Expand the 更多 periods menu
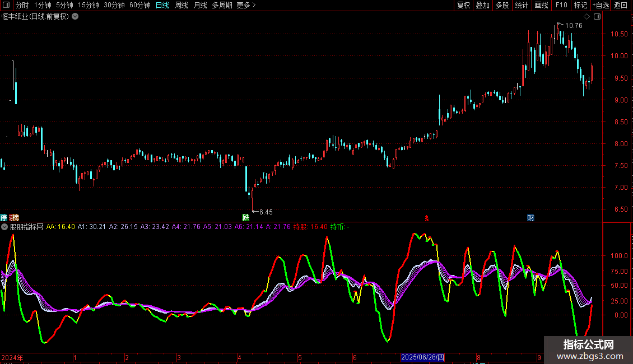The height and width of the screenshot is (364, 633). pyautogui.click(x=246, y=5)
